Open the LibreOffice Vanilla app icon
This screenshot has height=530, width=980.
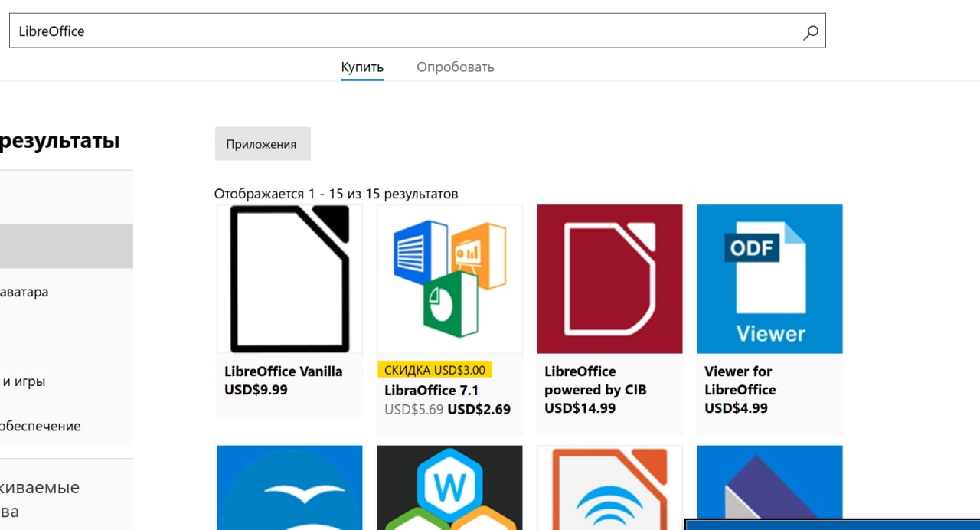click(289, 279)
